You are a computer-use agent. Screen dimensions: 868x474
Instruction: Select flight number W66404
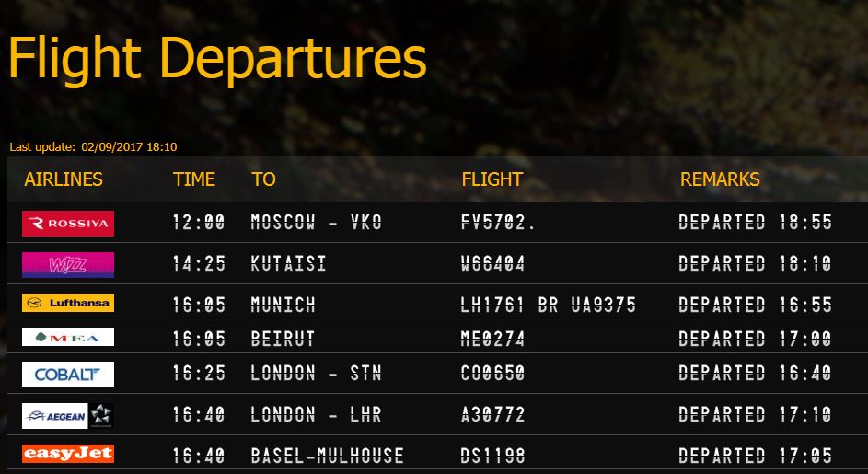pyautogui.click(x=492, y=265)
